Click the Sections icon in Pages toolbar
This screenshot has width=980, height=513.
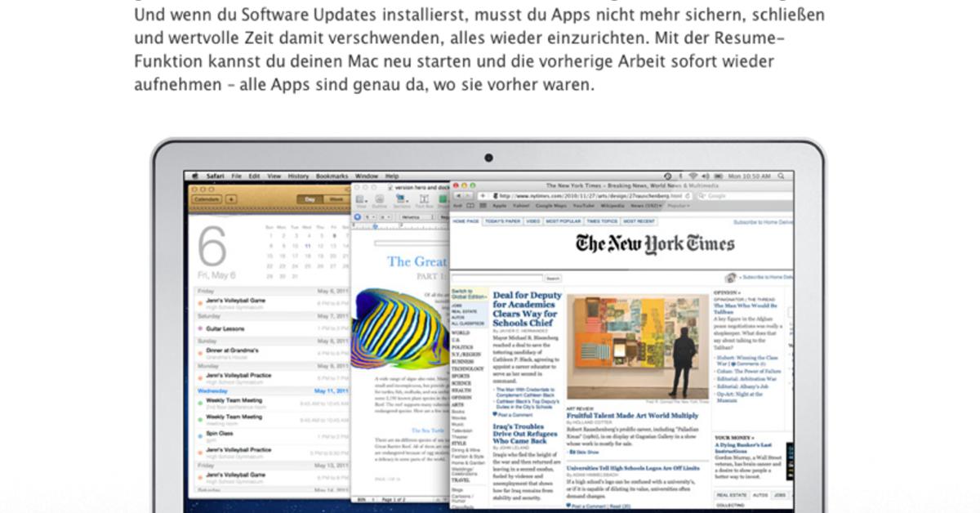(x=402, y=199)
